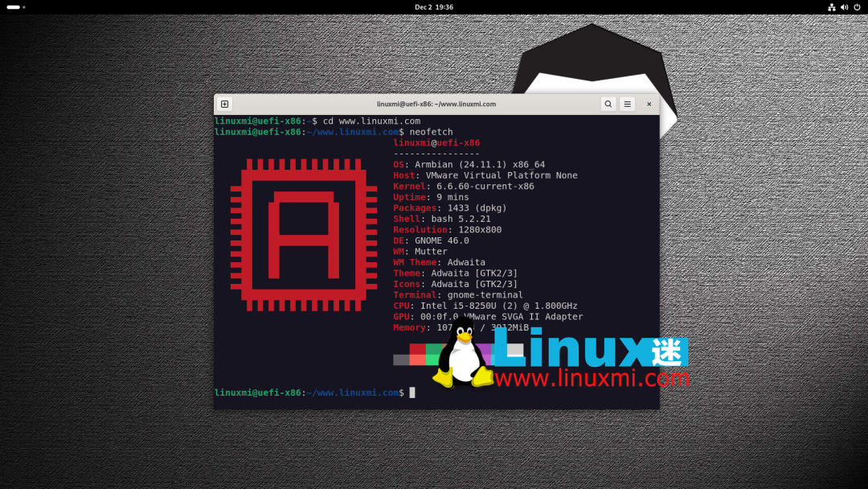
Task: Click the power icon in top bar
Action: [857, 7]
